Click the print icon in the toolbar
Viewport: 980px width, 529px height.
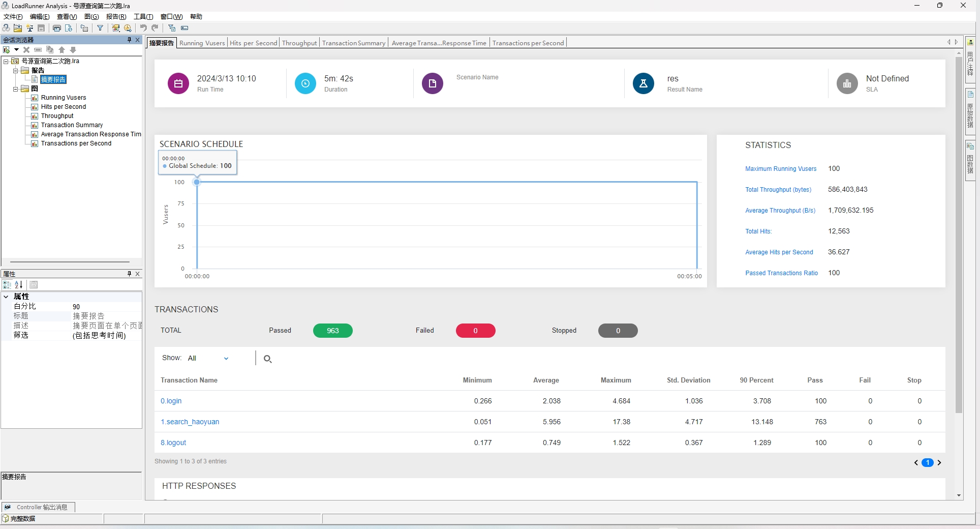[57, 28]
